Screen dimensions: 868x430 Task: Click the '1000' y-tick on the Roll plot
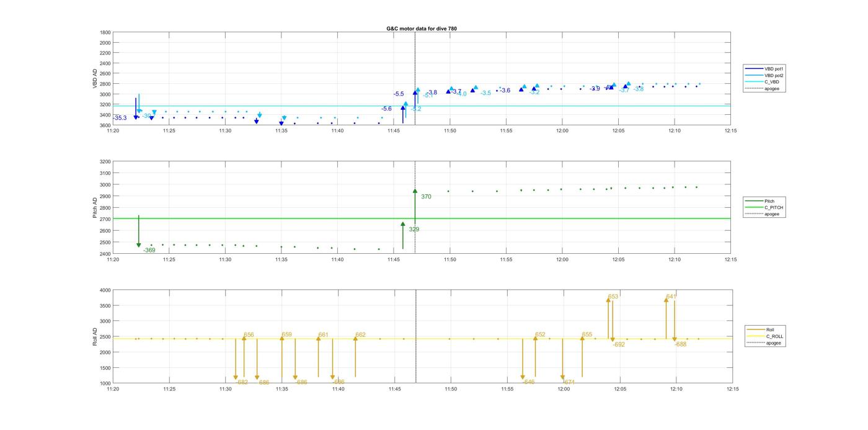pos(104,383)
